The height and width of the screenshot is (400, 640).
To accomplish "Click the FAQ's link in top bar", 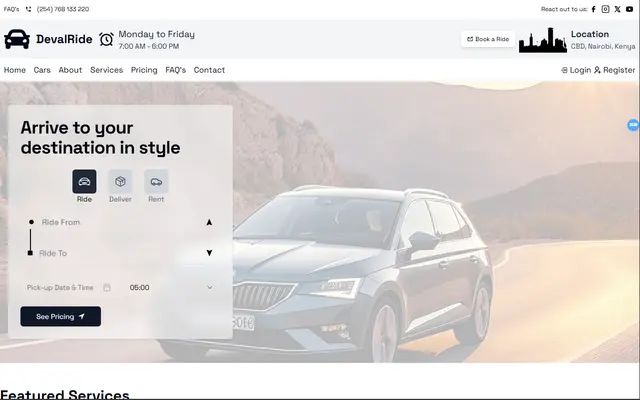I will [11, 9].
